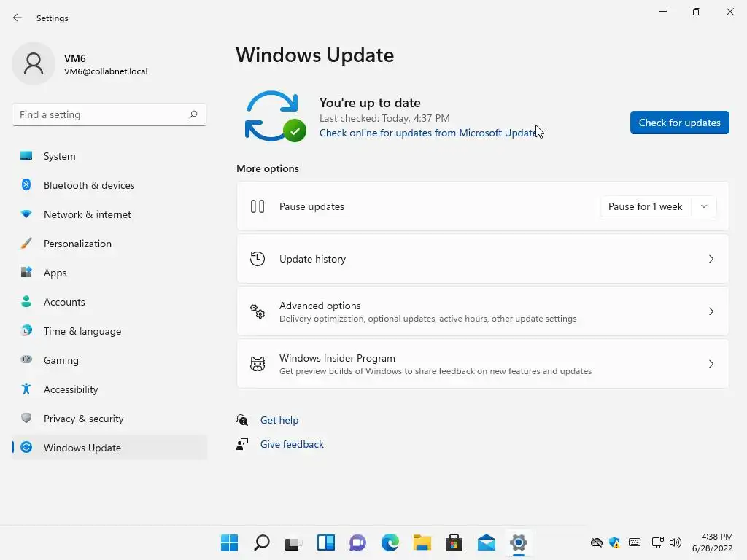Click the Windows Update sidebar sync icon
Image resolution: width=747 pixels, height=560 pixels.
pos(26,447)
